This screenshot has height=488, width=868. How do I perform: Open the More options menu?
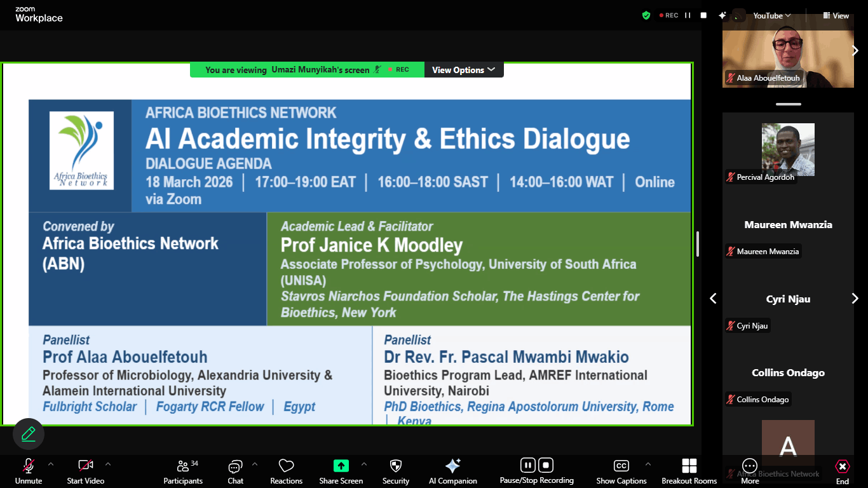750,472
